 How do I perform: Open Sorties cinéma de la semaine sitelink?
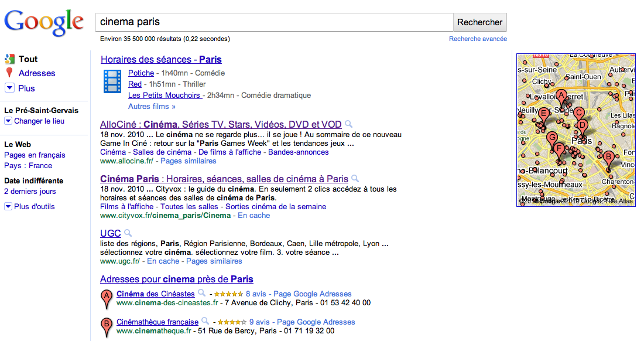[276, 207]
